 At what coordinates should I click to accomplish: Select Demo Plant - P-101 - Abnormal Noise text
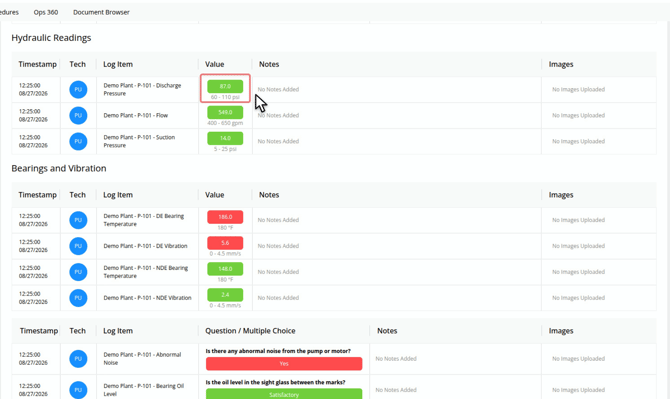(x=142, y=358)
